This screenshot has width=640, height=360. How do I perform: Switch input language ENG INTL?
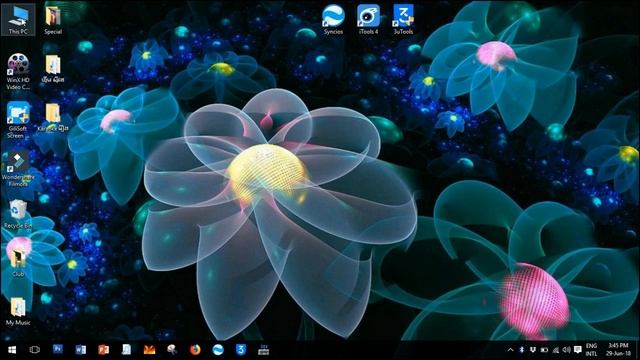(x=591, y=350)
